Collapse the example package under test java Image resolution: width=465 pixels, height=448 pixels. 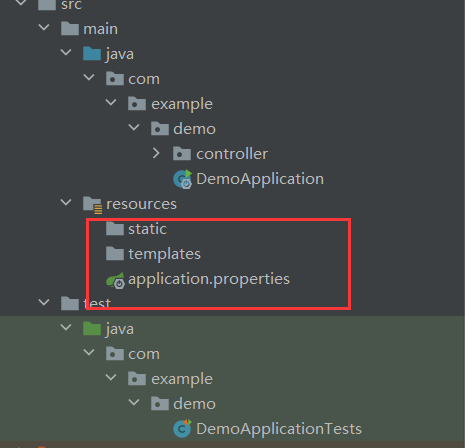pos(111,377)
